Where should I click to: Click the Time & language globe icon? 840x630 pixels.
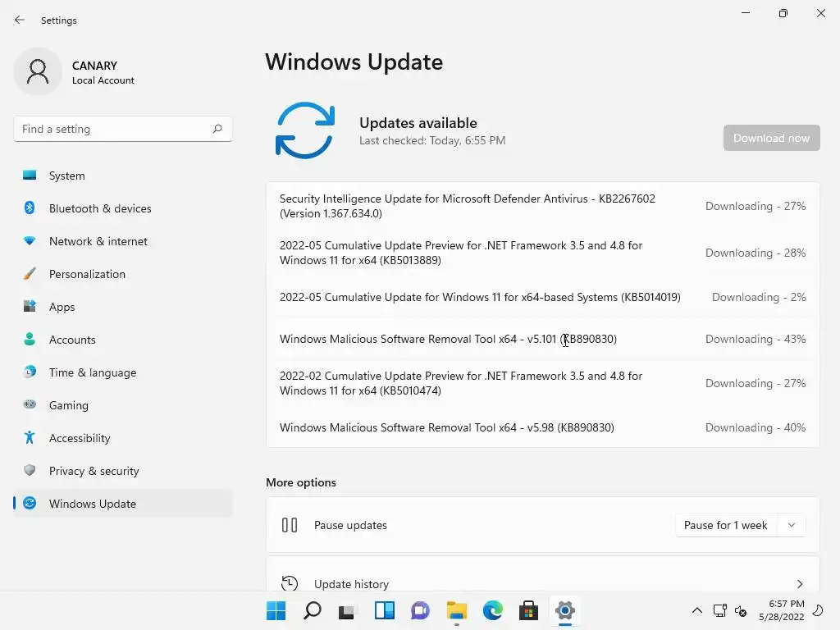(x=30, y=372)
